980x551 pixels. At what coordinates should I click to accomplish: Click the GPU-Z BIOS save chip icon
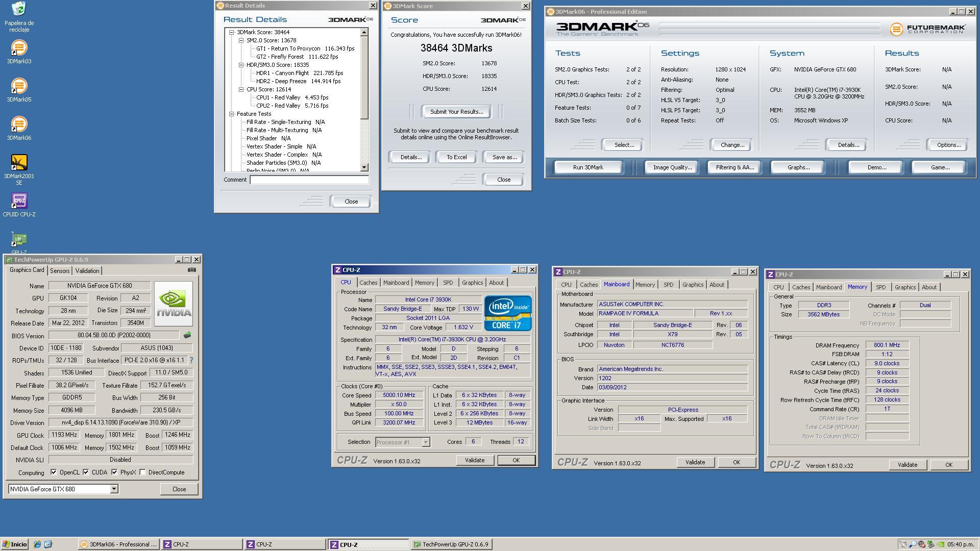pyautogui.click(x=187, y=335)
